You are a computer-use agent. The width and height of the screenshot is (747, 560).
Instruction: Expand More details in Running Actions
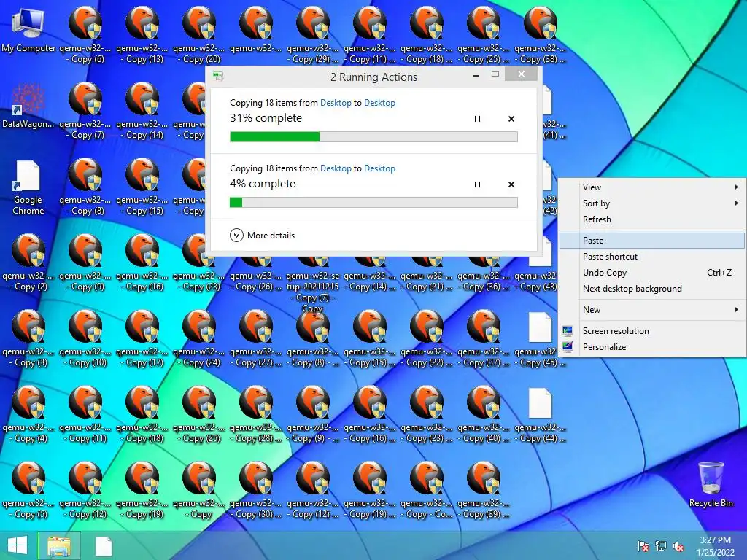click(x=262, y=236)
